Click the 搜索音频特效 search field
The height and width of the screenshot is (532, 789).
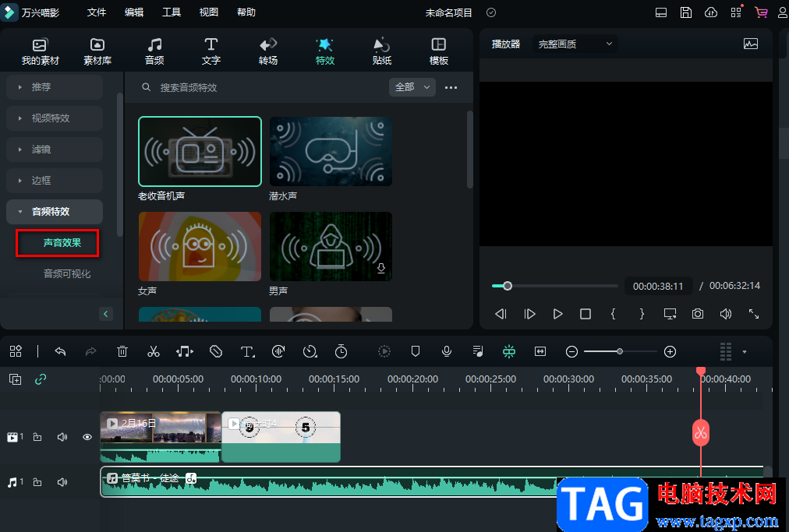[262, 87]
